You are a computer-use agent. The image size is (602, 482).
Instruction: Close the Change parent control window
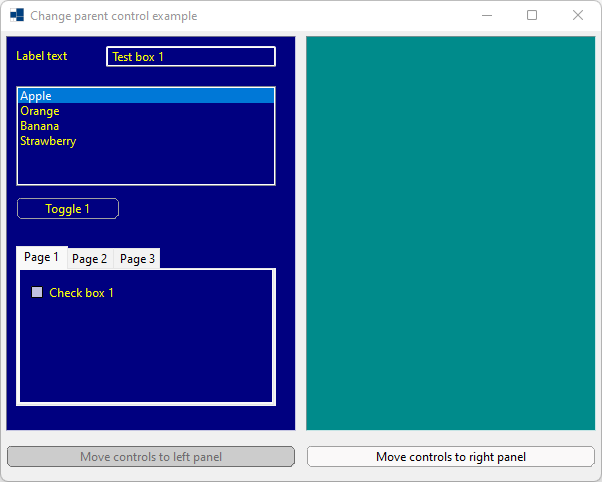pos(577,16)
